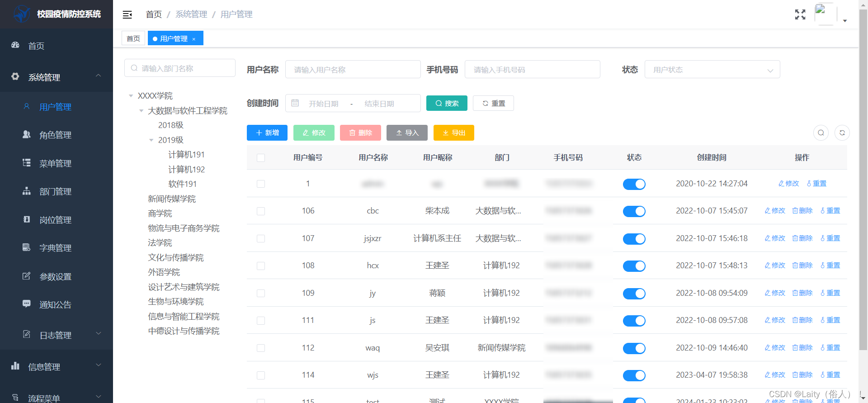Expand the 日志管理 submenu
Screen dimensions: 868x403
click(98, 334)
